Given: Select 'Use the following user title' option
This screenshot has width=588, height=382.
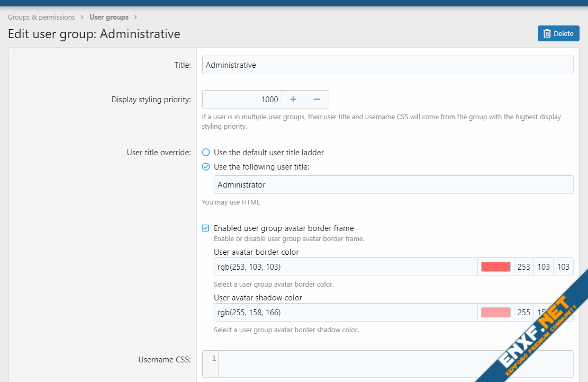Looking at the screenshot, I should click(x=206, y=167).
